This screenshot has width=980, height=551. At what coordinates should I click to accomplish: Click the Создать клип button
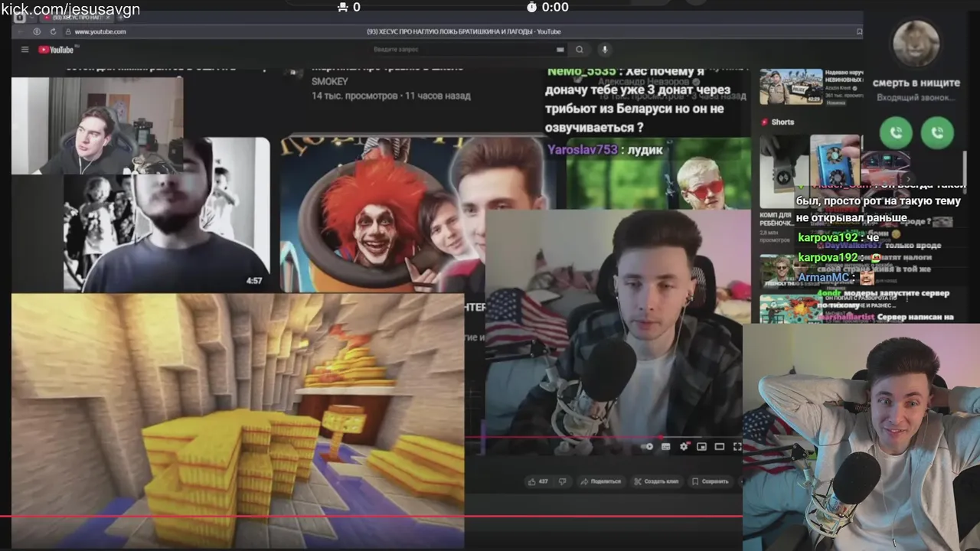point(655,481)
